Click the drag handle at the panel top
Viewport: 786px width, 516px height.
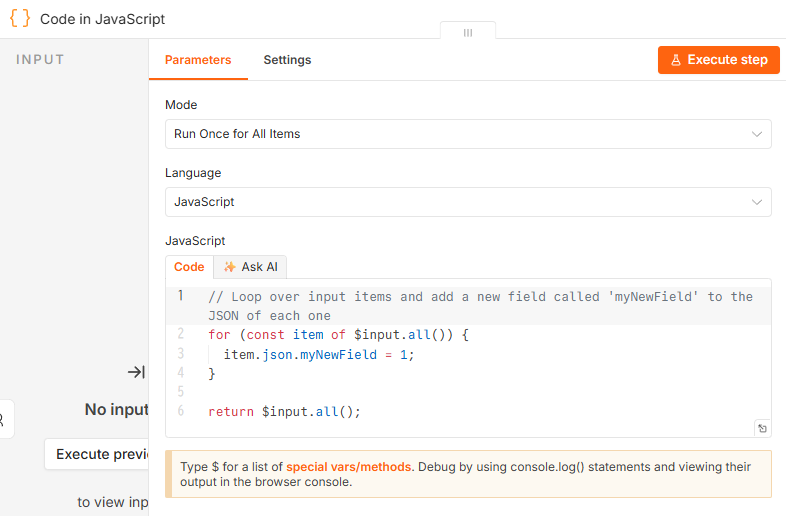tap(468, 33)
